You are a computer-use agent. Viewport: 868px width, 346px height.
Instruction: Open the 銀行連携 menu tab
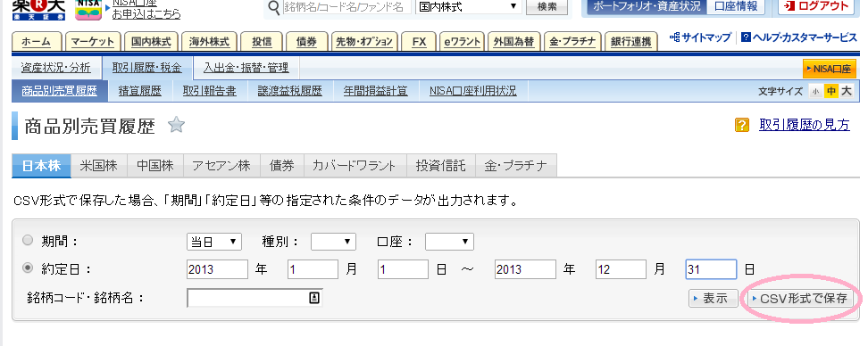[x=631, y=41]
